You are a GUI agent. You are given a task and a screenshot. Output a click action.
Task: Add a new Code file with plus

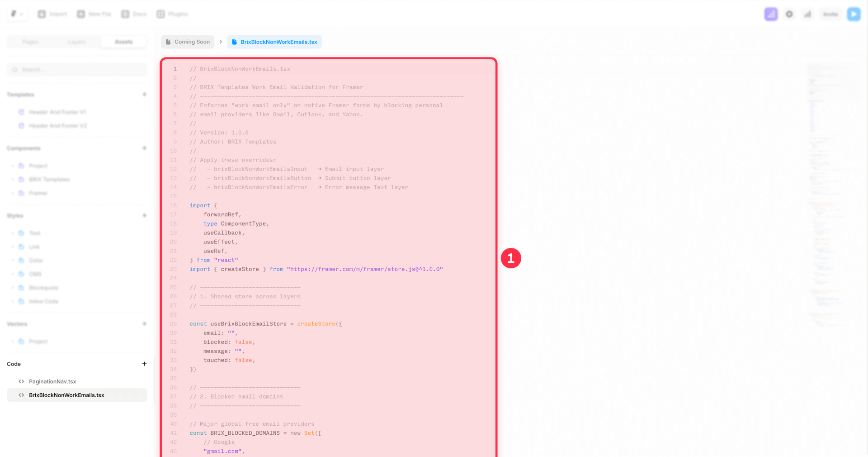(x=144, y=364)
